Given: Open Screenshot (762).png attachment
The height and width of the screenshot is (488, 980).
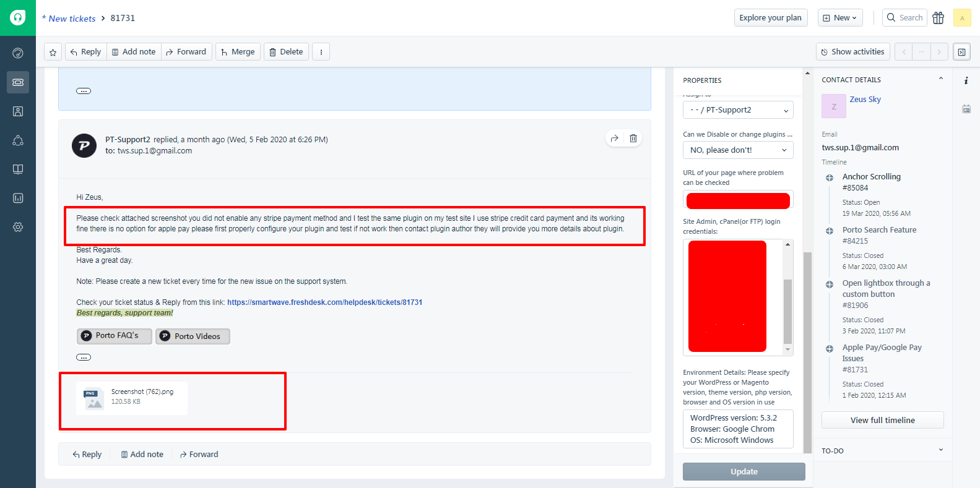Looking at the screenshot, I should (x=132, y=398).
